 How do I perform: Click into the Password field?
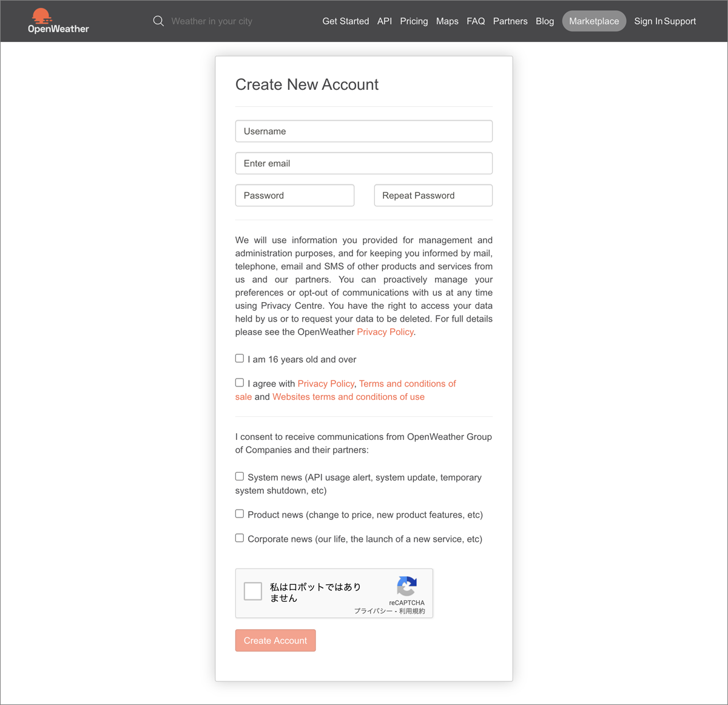295,195
